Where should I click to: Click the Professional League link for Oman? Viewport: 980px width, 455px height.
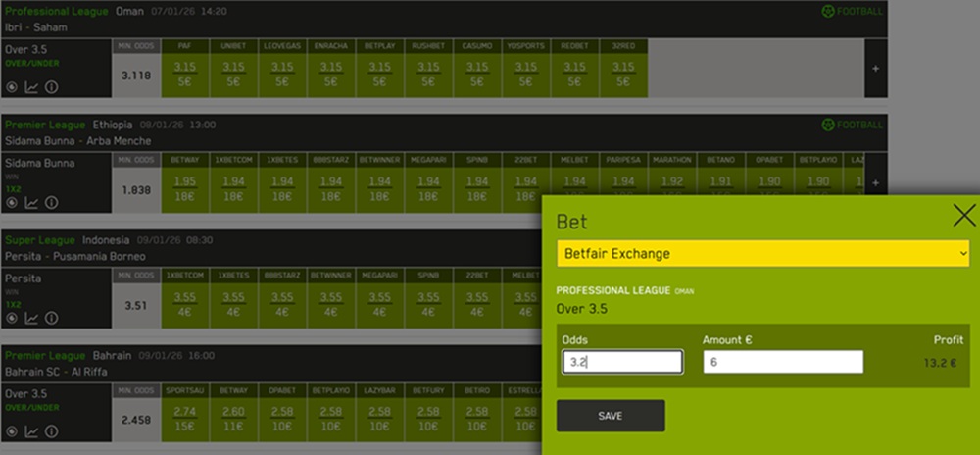pos(57,11)
